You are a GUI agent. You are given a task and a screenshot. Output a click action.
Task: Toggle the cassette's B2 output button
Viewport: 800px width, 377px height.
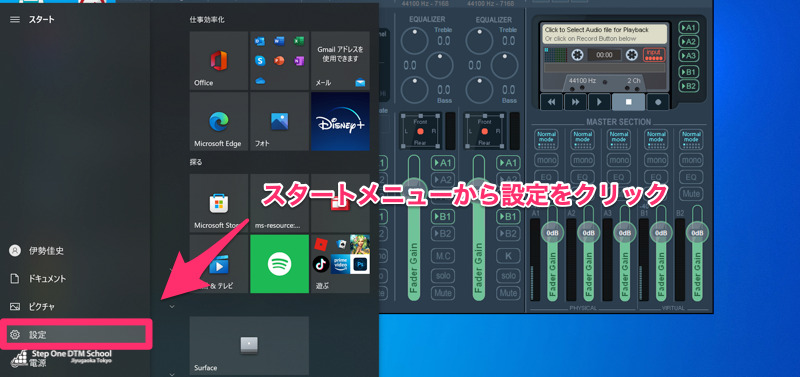tap(688, 86)
